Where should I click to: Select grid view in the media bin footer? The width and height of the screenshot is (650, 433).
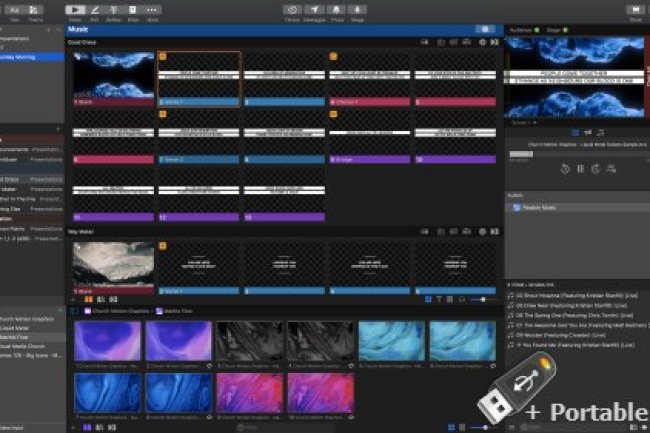point(451,427)
